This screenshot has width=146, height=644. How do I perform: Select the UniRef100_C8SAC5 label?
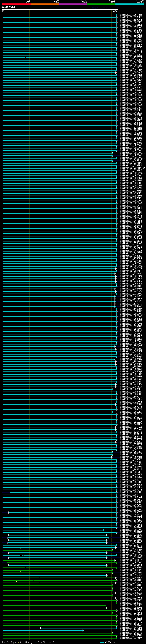pos(131,600)
